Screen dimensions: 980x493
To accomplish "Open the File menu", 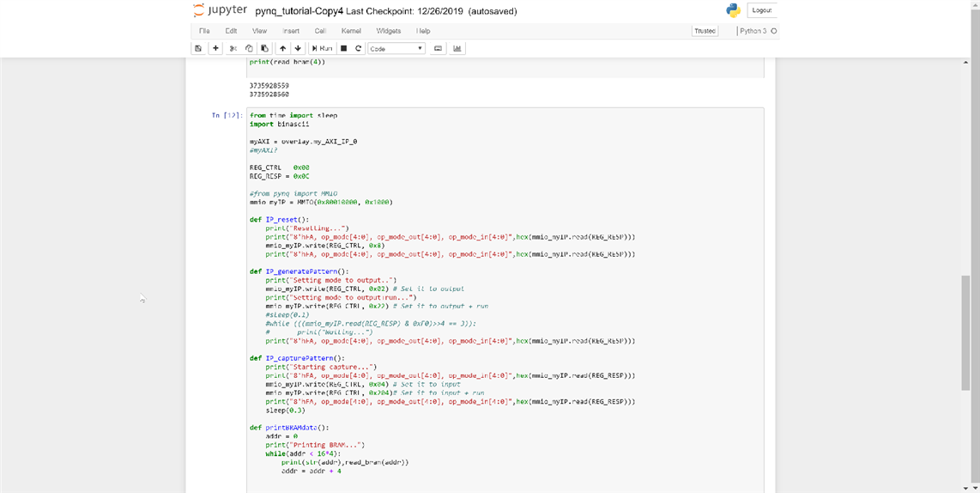I will (204, 31).
